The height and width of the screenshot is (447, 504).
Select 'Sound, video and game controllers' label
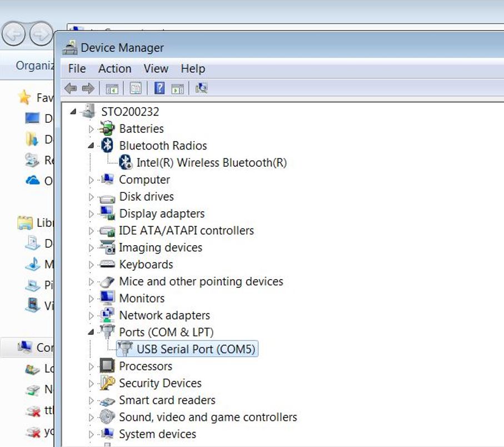click(x=208, y=418)
